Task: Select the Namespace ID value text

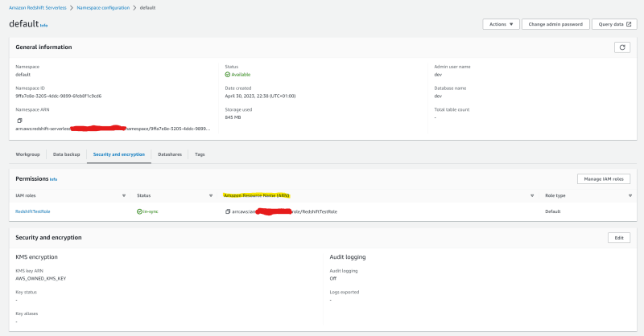Action: point(58,96)
